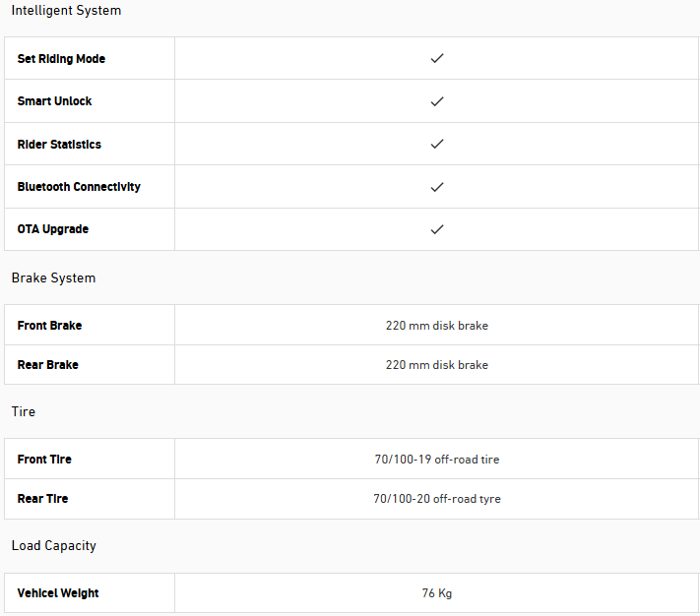Viewport: 700px width, 616px height.
Task: Click the Front Brake 220 mm value
Action: tap(437, 326)
